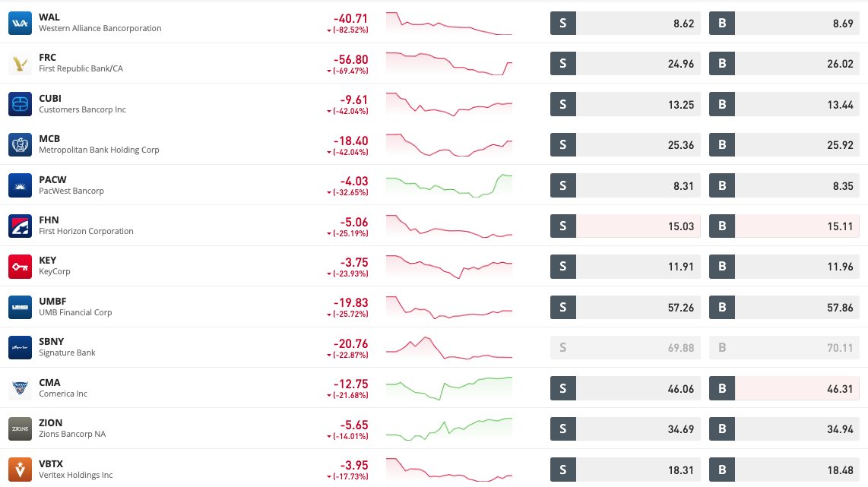This screenshot has height=487, width=868.
Task: Open the Western Alliance Bancorporation logo icon
Action: coord(20,23)
